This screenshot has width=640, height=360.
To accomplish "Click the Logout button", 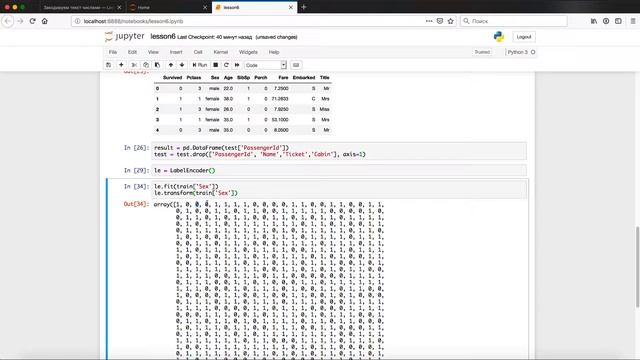I will [524, 37].
